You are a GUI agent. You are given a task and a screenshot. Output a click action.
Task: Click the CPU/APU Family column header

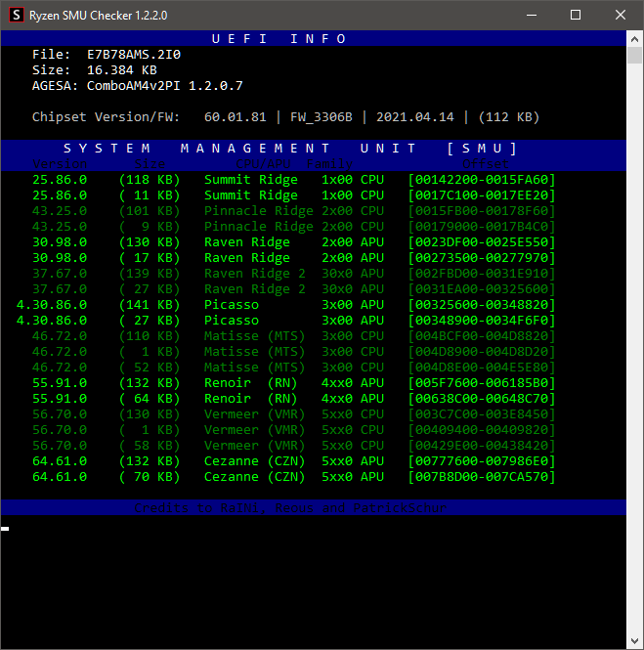(294, 164)
